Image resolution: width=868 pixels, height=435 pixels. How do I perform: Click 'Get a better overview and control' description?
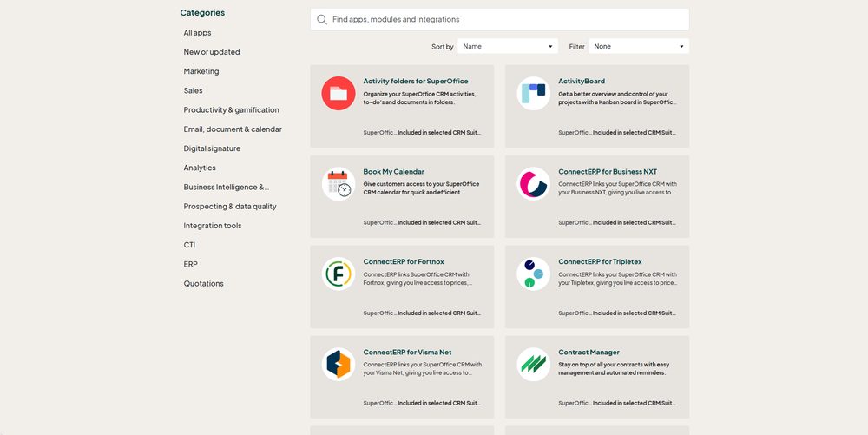pyautogui.click(x=616, y=98)
